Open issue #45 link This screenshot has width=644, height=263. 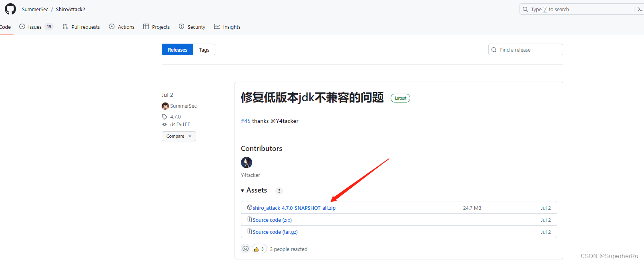click(x=245, y=121)
